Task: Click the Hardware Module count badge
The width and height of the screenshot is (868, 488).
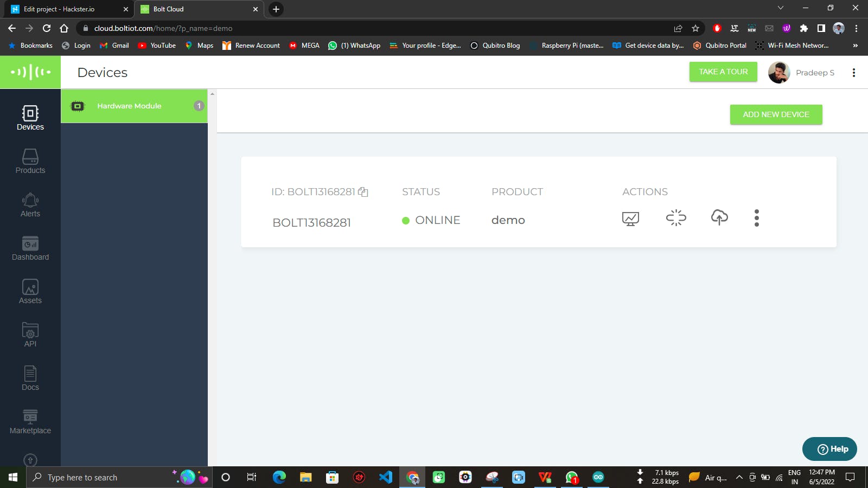Action: click(199, 106)
